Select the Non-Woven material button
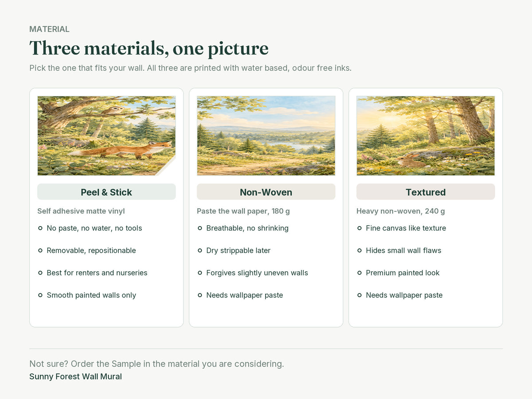Screen dimensions: 532x399 [x=266, y=192]
